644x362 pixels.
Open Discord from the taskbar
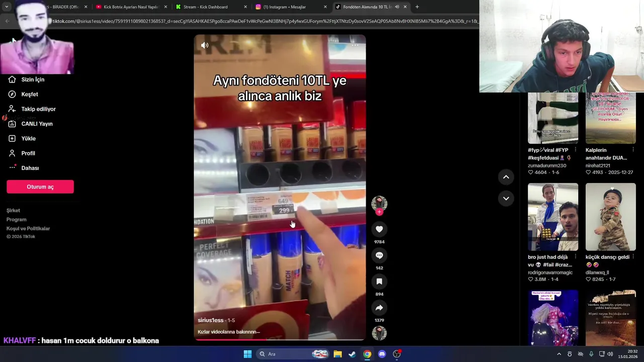382,354
